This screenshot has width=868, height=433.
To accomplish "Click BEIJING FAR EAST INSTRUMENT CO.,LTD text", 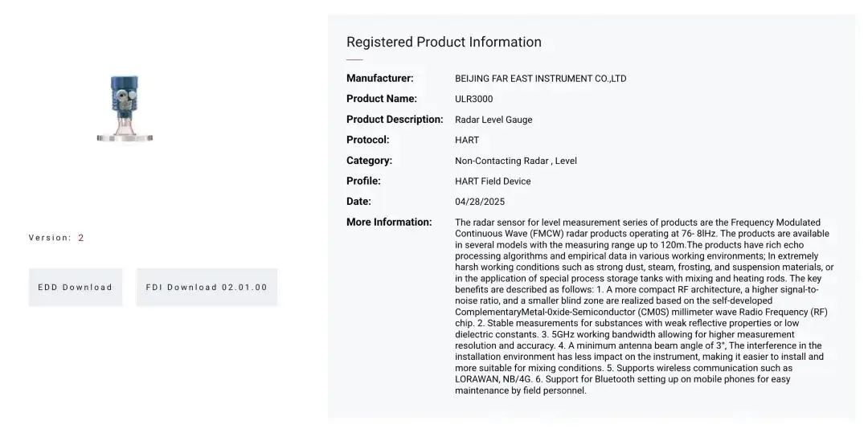I will pos(540,79).
